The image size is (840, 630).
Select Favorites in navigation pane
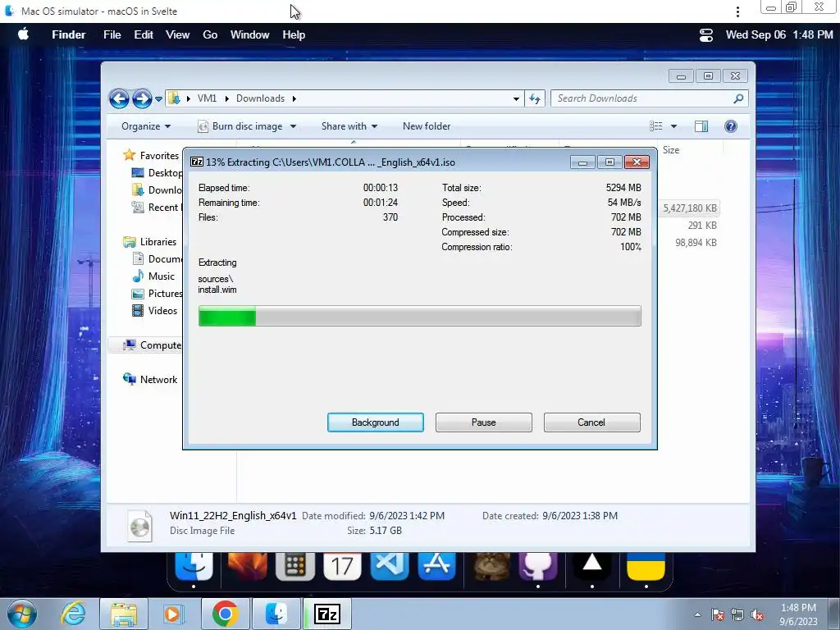click(x=159, y=155)
